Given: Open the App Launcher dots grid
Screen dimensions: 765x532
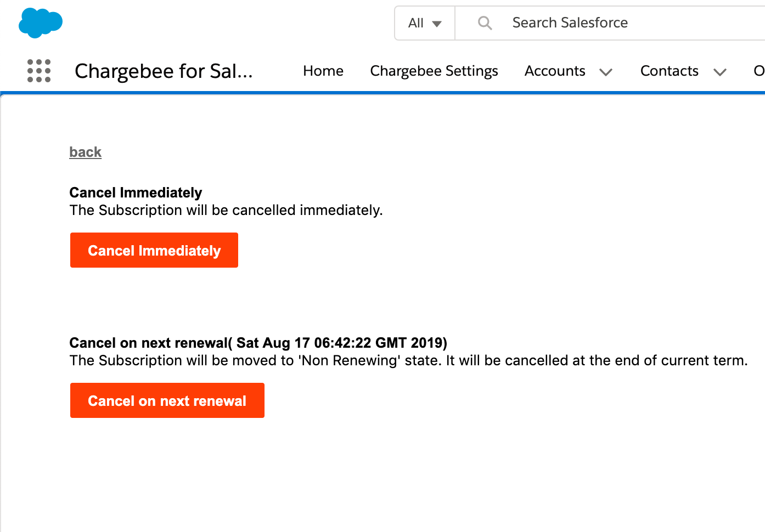Looking at the screenshot, I should pos(39,71).
